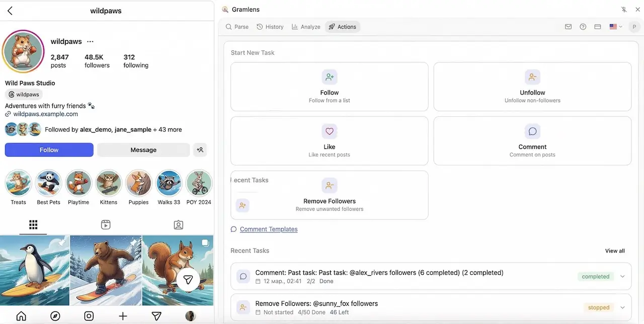Screen dimensions: 644x324
Task: Switch to the Analyze tab
Action: 306,27
